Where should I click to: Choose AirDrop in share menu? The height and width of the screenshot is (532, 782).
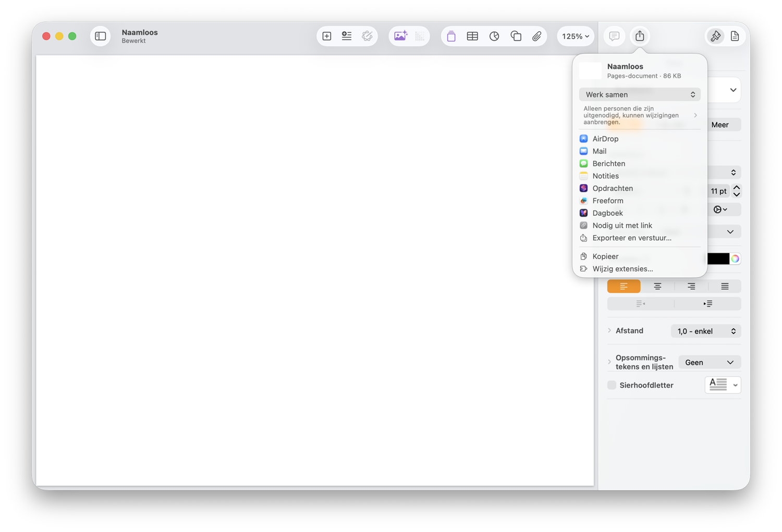pos(605,139)
